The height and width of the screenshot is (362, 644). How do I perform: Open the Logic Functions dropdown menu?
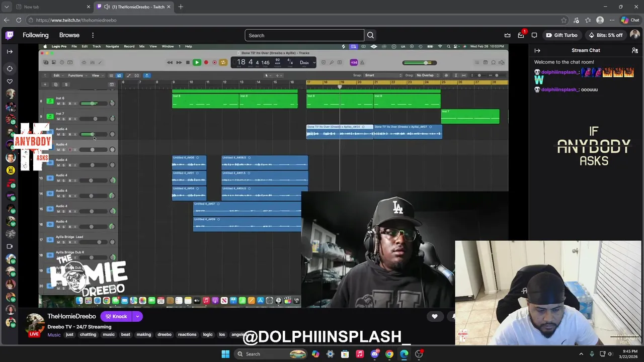pyautogui.click(x=77, y=75)
